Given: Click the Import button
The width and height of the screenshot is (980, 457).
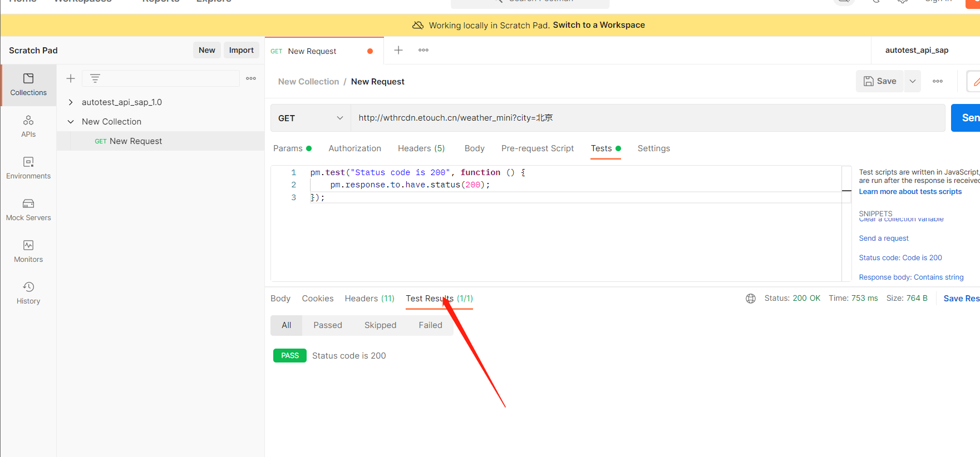Looking at the screenshot, I should (x=242, y=50).
